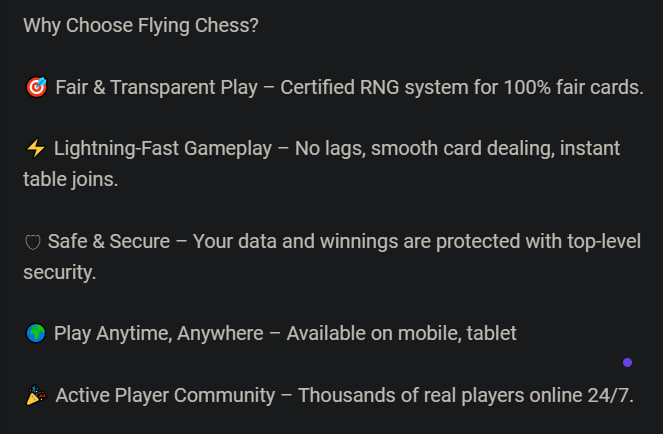Click 'Certified RNG system' phrase
Screen dimensions: 663x434
tap(374, 88)
